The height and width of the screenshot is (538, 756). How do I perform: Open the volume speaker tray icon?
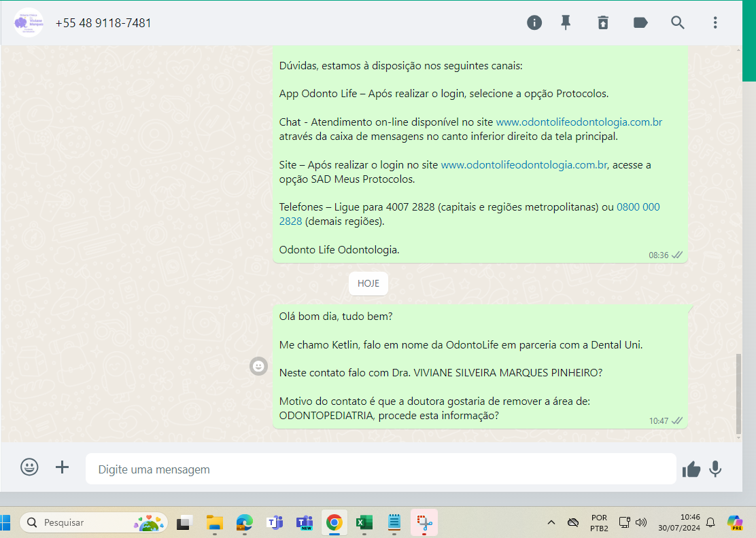[641, 522]
